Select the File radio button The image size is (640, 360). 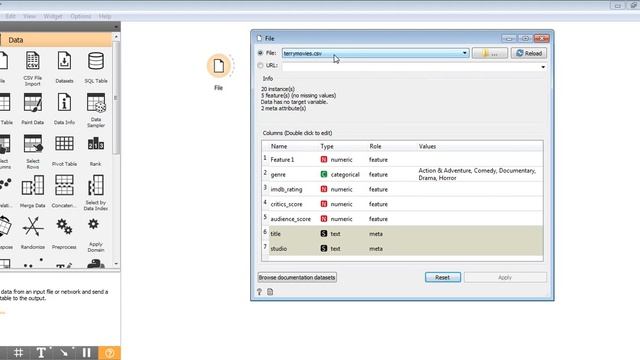[260, 53]
